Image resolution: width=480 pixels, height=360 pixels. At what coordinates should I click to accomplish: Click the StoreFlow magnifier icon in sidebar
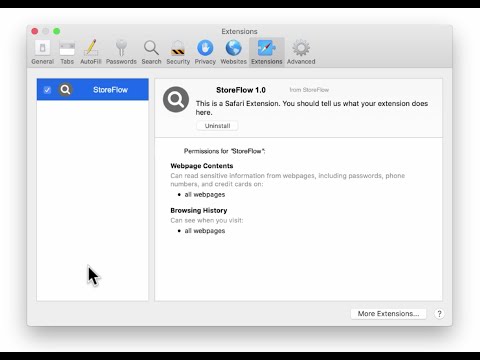(65, 89)
